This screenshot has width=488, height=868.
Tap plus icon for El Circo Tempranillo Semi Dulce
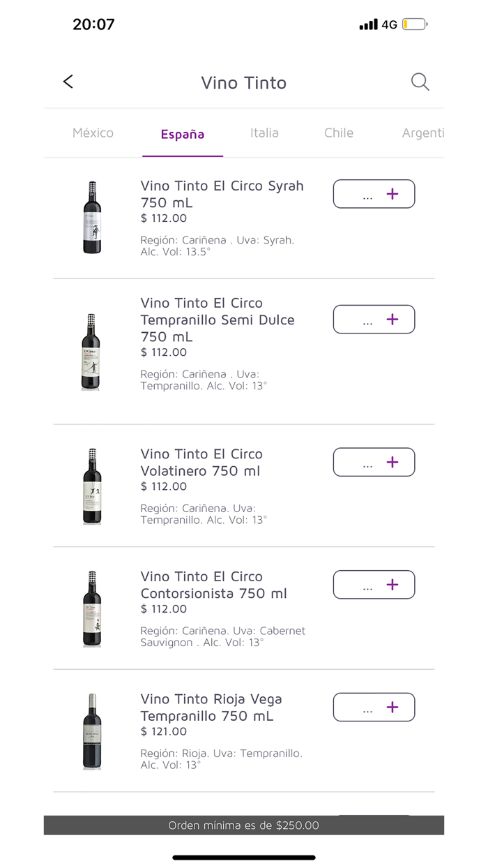pyautogui.click(x=392, y=320)
